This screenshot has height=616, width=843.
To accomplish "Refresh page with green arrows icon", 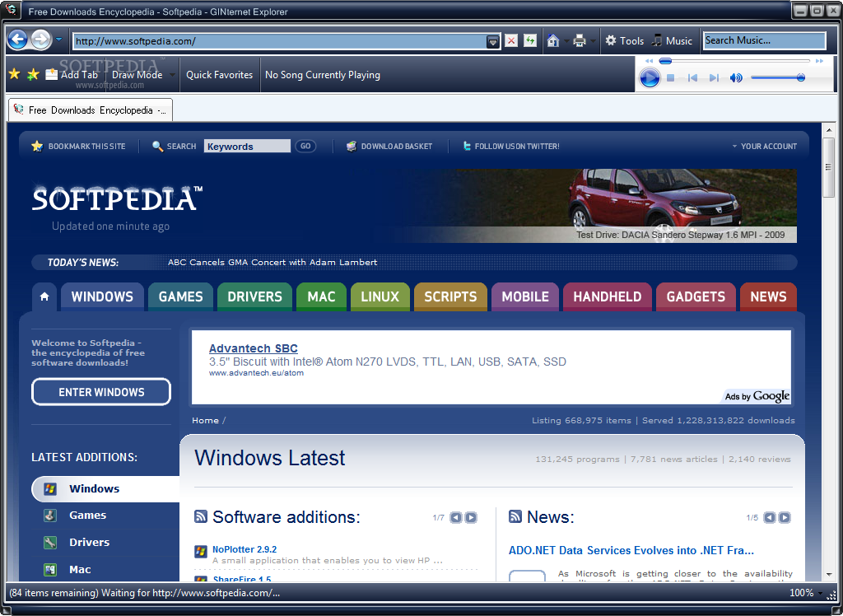I will (530, 41).
